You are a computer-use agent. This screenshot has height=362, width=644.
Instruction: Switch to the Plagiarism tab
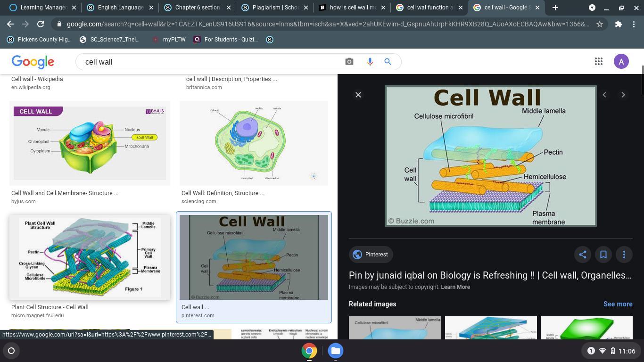[x=273, y=8]
